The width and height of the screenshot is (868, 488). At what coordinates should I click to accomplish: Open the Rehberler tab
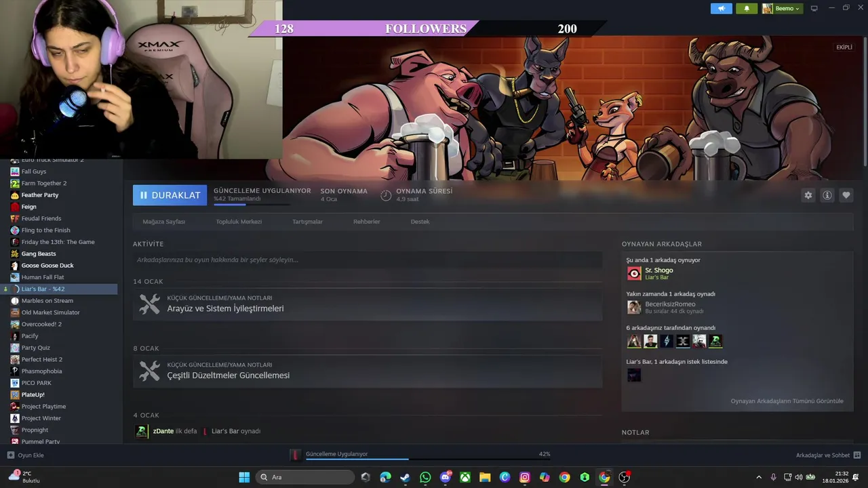(x=366, y=222)
